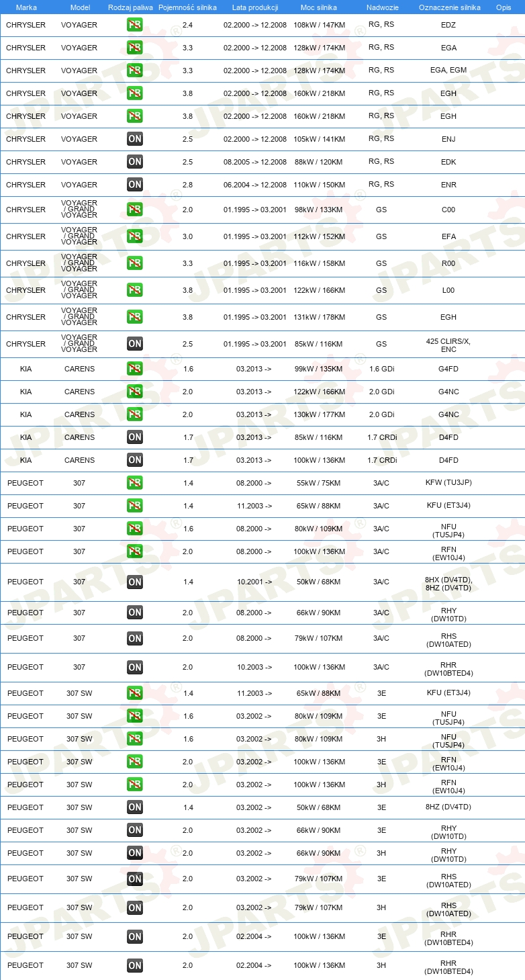Click the diesel ON icon in the 425 CLIRS/X row
Image resolution: width=525 pixels, height=980 pixels.
coord(135,344)
